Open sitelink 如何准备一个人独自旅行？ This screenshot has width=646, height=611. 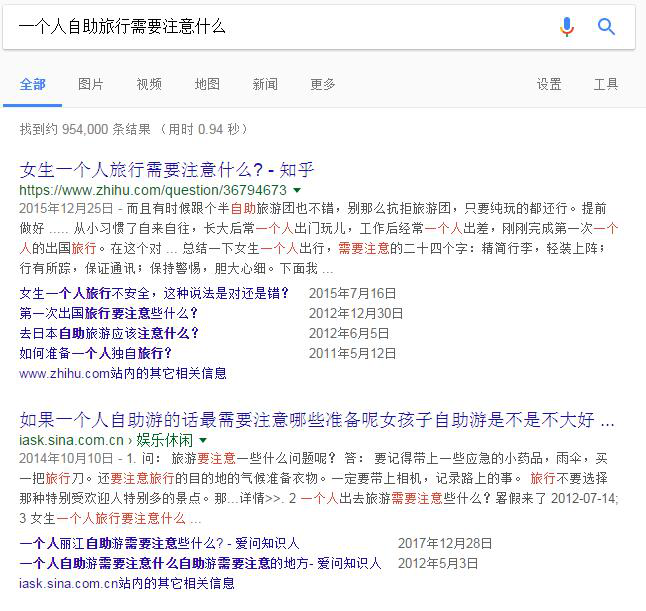pos(96,353)
